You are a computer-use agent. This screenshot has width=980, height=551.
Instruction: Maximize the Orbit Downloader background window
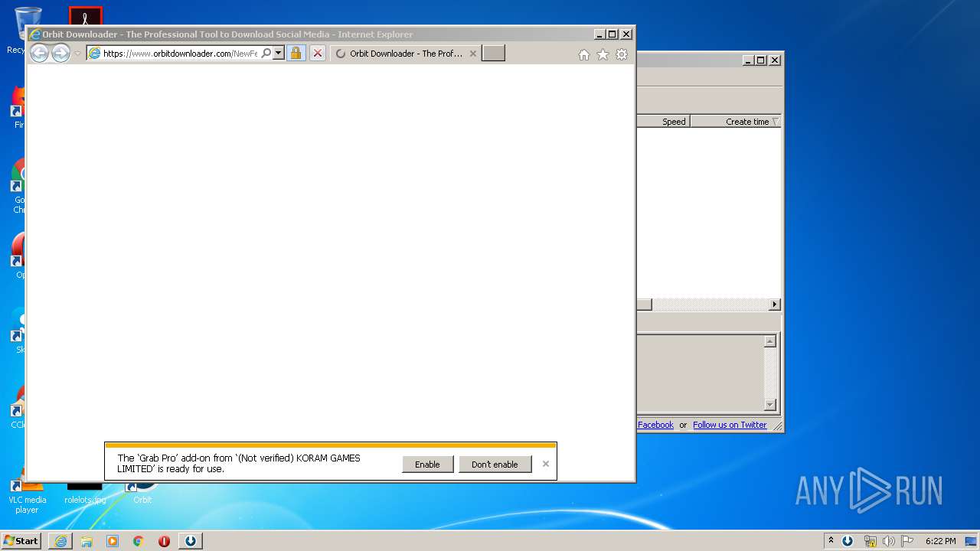pyautogui.click(x=760, y=60)
